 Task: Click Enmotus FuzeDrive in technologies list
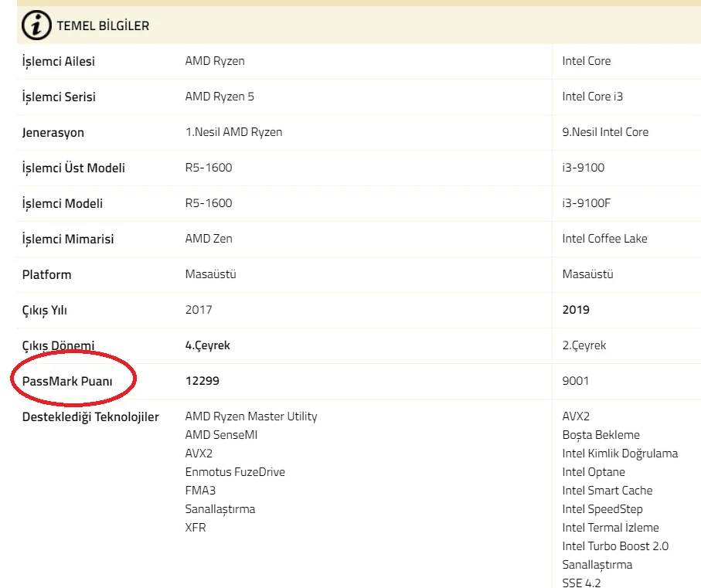tap(235, 472)
